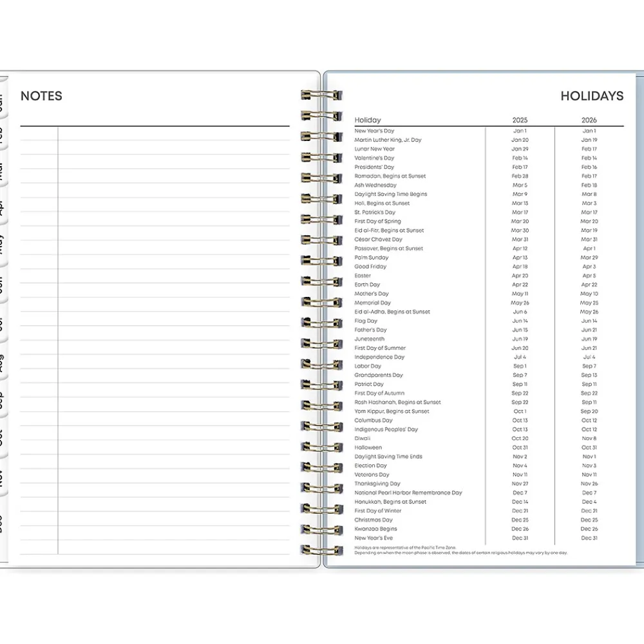Viewport: 644px width, 644px height.
Task: Select the Valentine's Day holiday entry
Action: [374, 158]
